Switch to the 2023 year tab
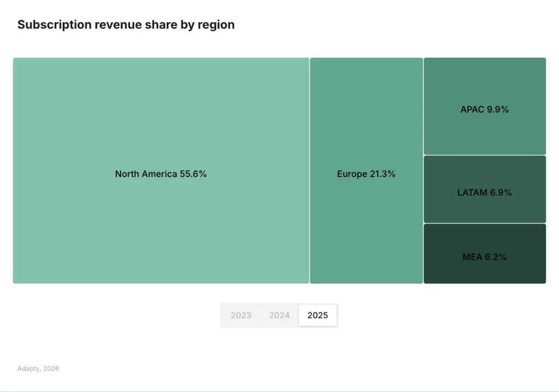 pyautogui.click(x=241, y=315)
